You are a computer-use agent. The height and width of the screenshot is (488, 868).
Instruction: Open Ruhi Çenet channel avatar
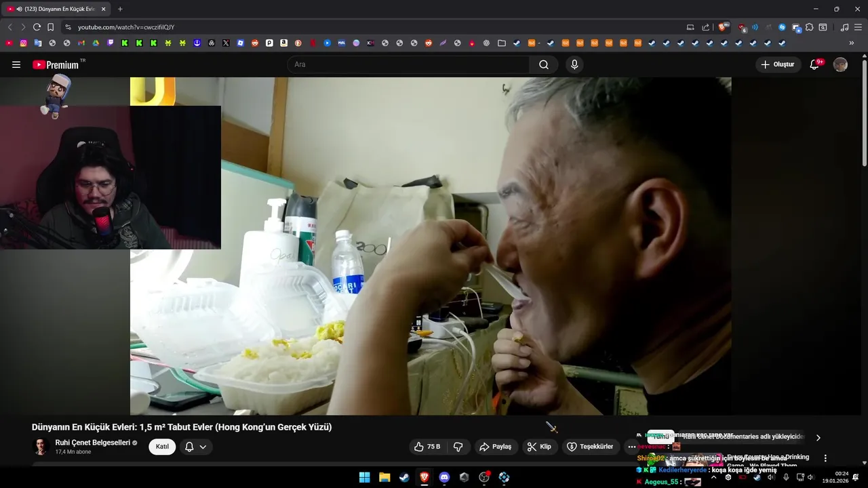coord(41,447)
